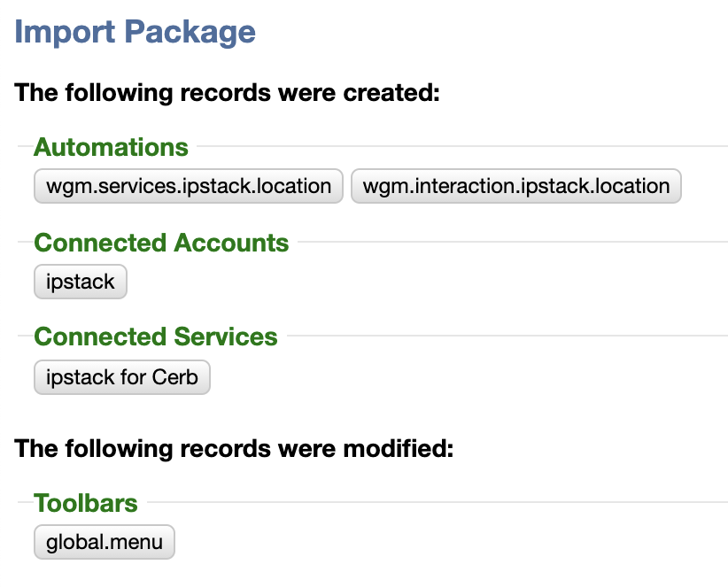The image size is (728, 588).
Task: Select the Connected Services section heading
Action: click(156, 337)
